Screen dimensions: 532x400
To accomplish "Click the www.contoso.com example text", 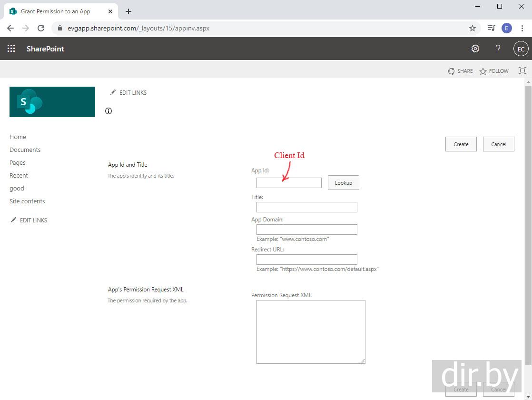I will (293, 239).
